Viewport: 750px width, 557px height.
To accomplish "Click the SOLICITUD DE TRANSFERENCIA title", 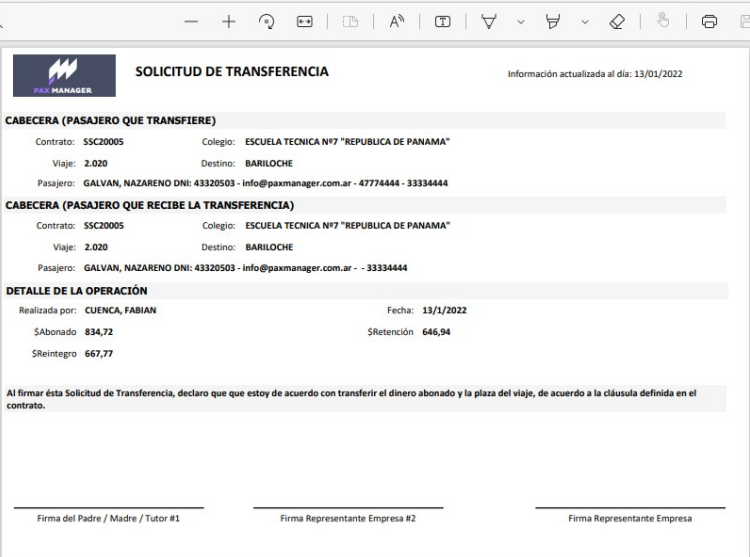I will click(232, 72).
